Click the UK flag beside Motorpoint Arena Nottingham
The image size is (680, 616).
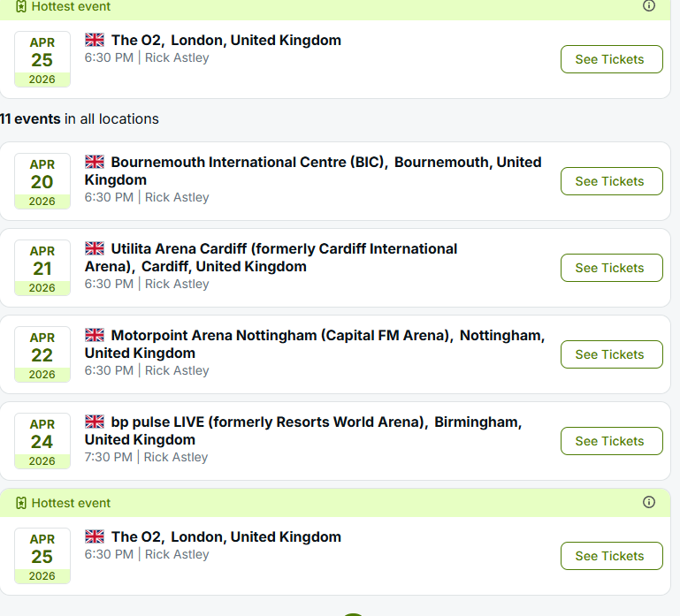95,335
